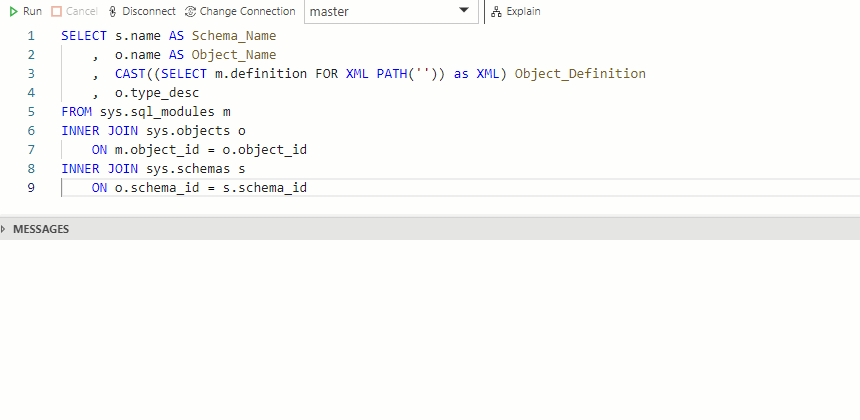Viewport: 860px width, 420px height.
Task: Click the Change Connection icon
Action: point(190,12)
